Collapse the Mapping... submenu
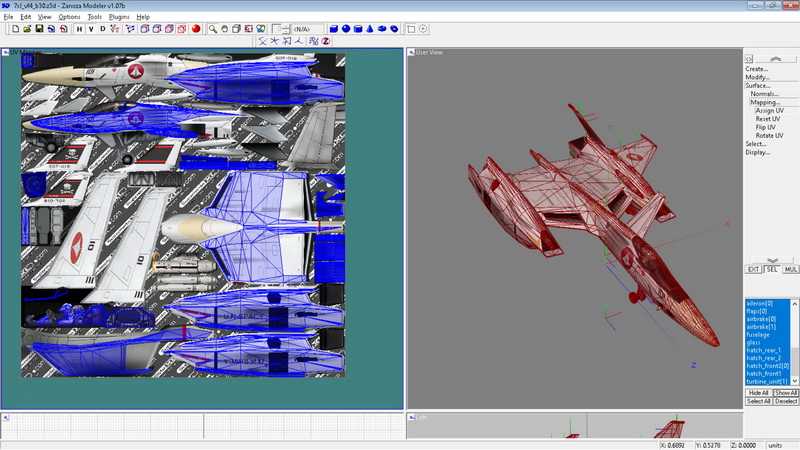 click(x=764, y=102)
